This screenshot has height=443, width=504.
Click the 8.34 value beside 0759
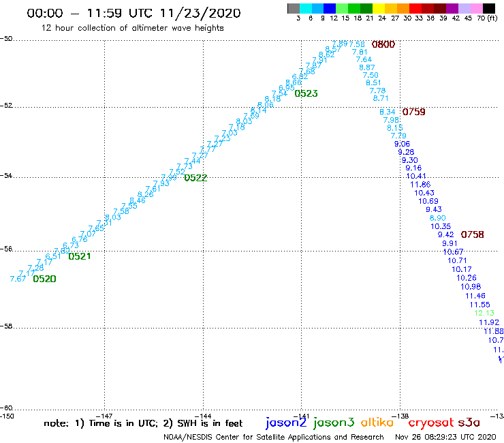(388, 112)
